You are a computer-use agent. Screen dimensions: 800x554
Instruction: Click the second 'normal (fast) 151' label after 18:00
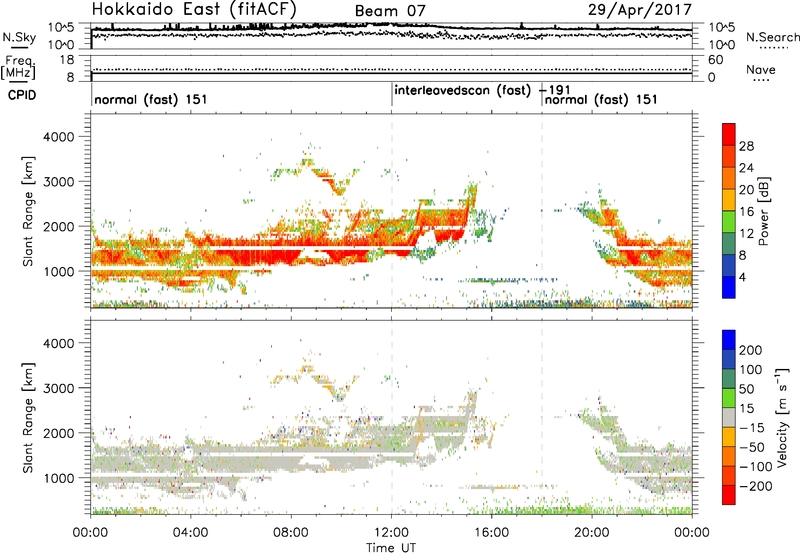[x=601, y=99]
